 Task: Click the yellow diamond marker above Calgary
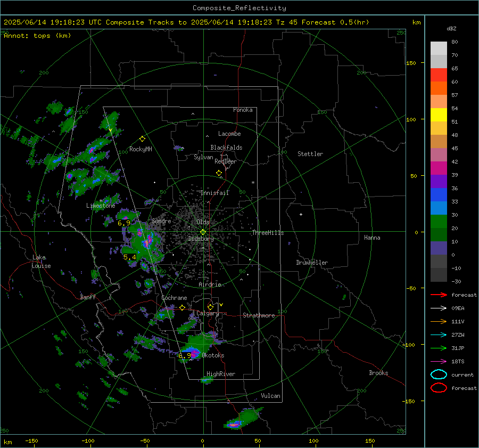click(210, 307)
